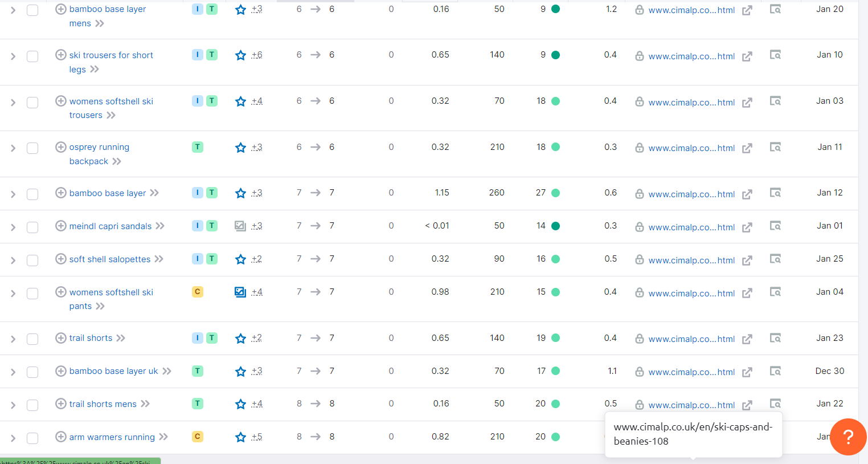
Task: Click reviews star SERP feature for bamboo base layer
Action: coord(240,193)
